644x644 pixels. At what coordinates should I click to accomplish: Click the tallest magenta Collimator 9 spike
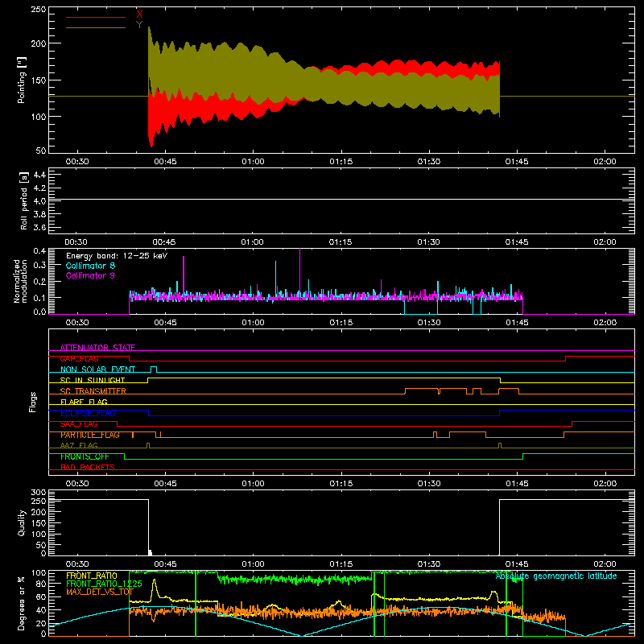click(x=299, y=271)
